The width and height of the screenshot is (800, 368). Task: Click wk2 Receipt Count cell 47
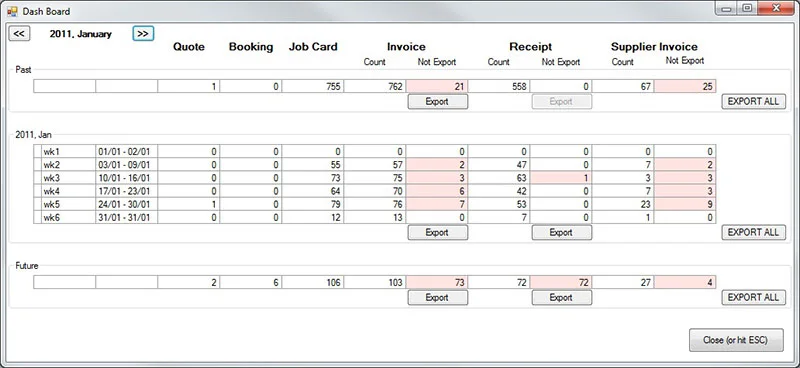499,165
